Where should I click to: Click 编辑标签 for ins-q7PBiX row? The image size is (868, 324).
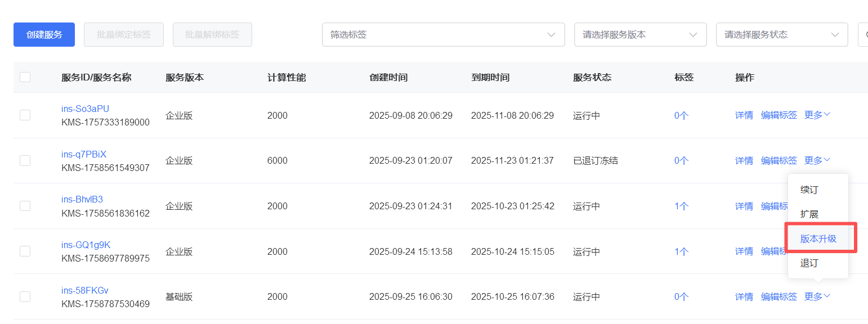[x=779, y=160]
